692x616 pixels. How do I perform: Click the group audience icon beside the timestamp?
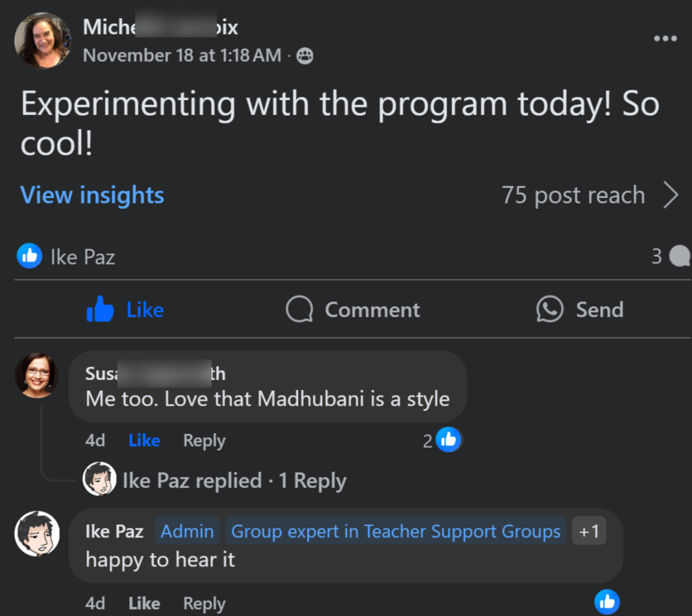tap(305, 56)
